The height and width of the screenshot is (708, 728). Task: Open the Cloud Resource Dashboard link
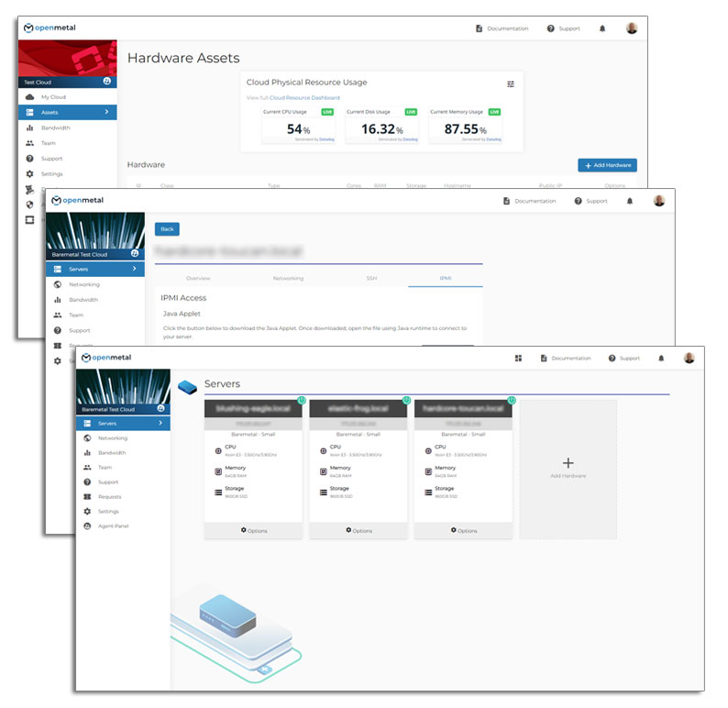pos(304,97)
